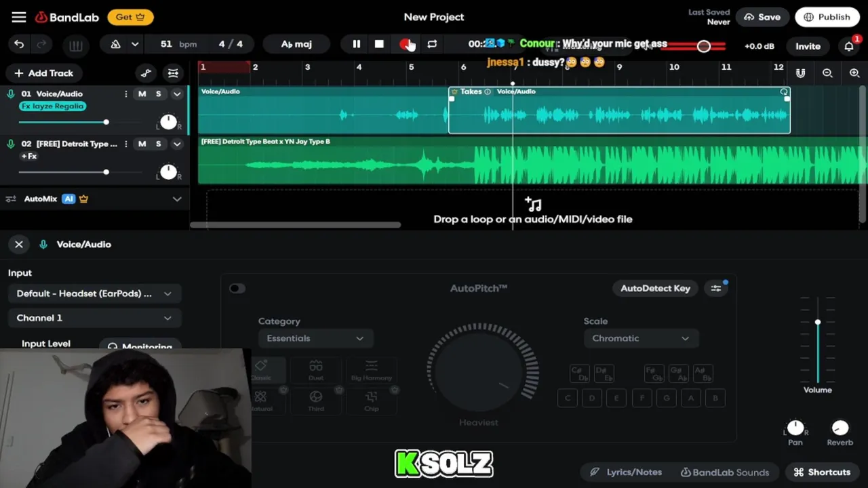
Task: Toggle the AutoPitch on/off switch
Action: click(237, 288)
